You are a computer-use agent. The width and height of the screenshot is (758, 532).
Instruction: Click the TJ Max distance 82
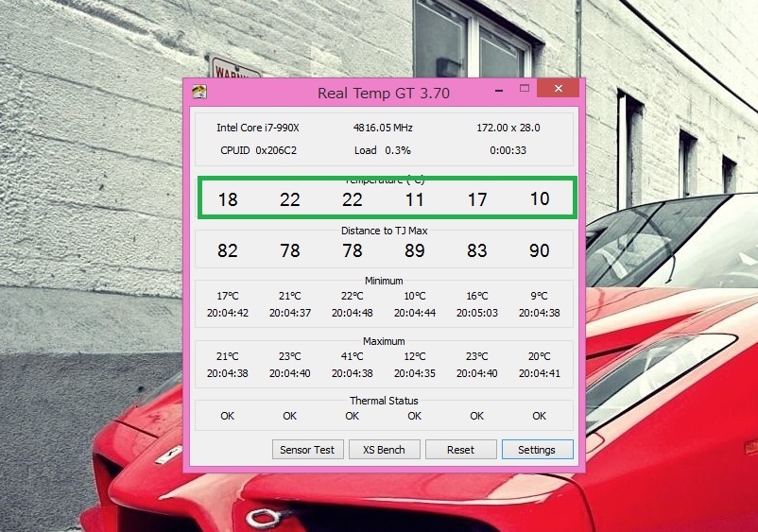click(x=228, y=250)
